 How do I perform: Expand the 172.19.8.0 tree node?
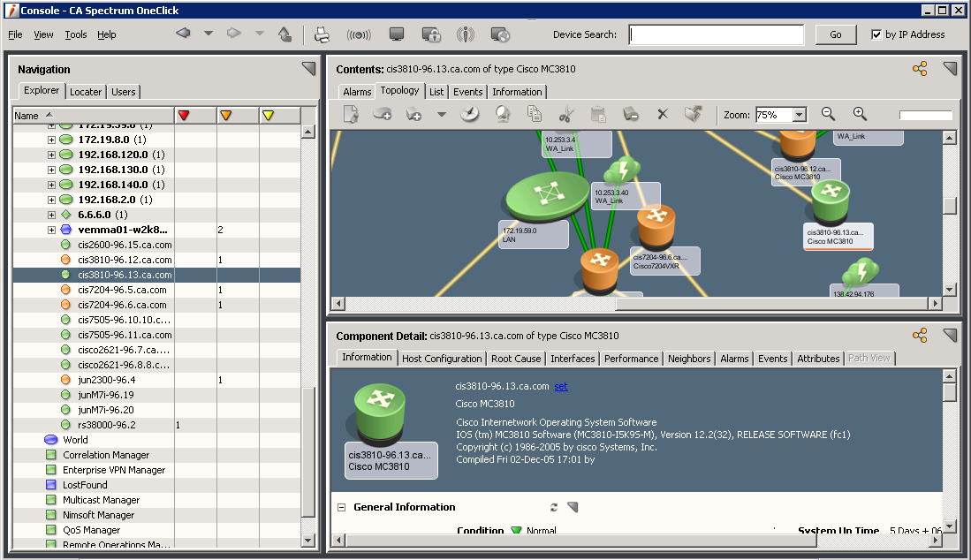click(51, 140)
